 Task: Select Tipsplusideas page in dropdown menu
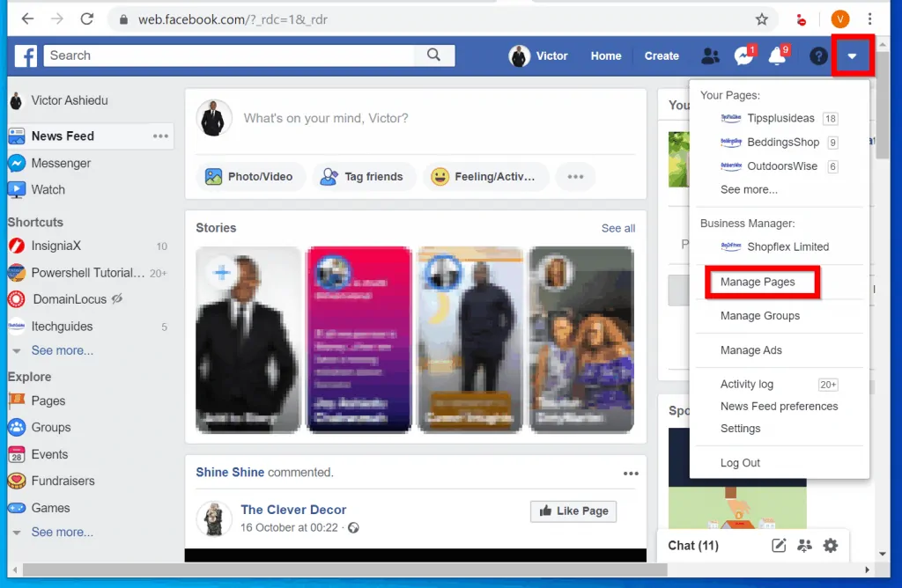click(780, 119)
